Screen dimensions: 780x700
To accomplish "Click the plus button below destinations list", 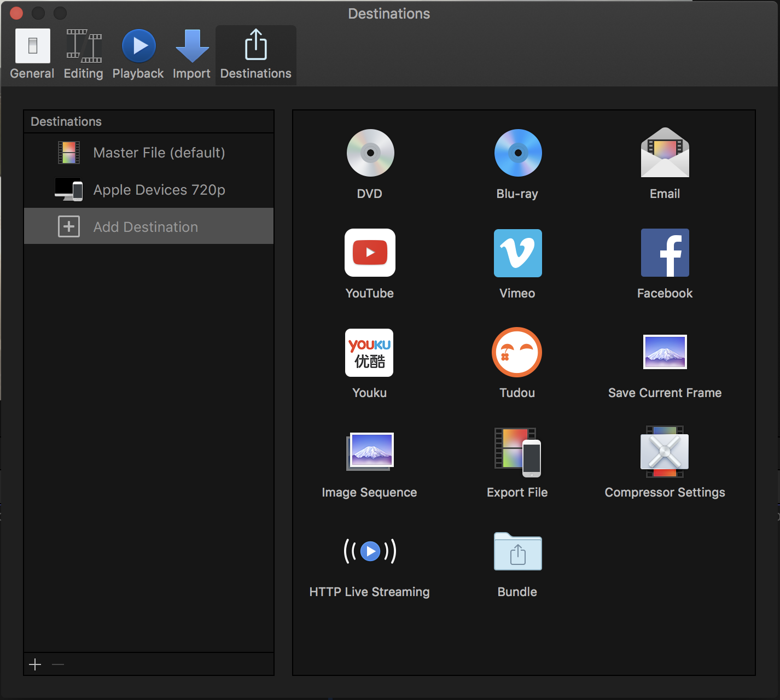I will (x=35, y=664).
